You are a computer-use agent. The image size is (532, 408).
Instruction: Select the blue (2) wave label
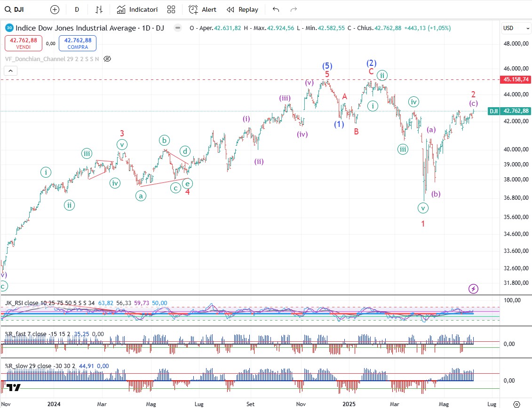[371, 63]
